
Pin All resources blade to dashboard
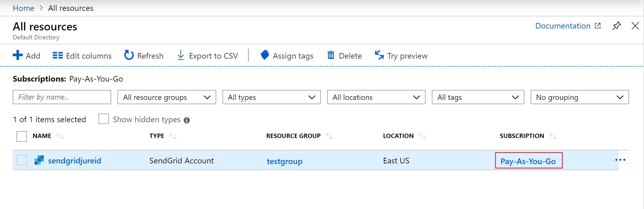pos(616,26)
